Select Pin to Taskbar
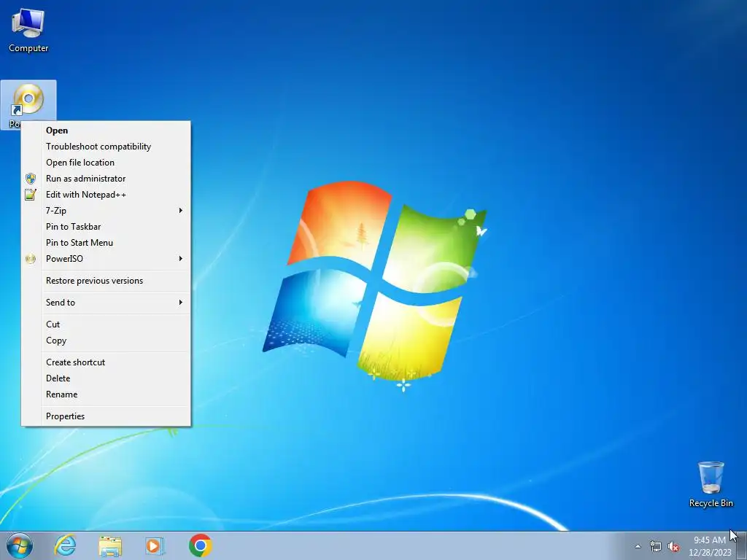This screenshot has height=560, width=747. [x=106, y=227]
